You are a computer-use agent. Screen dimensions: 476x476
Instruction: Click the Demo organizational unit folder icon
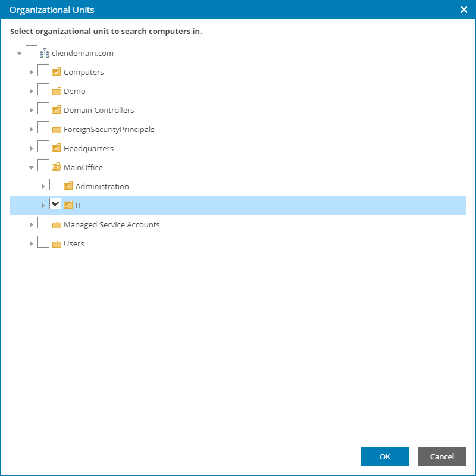click(x=56, y=90)
